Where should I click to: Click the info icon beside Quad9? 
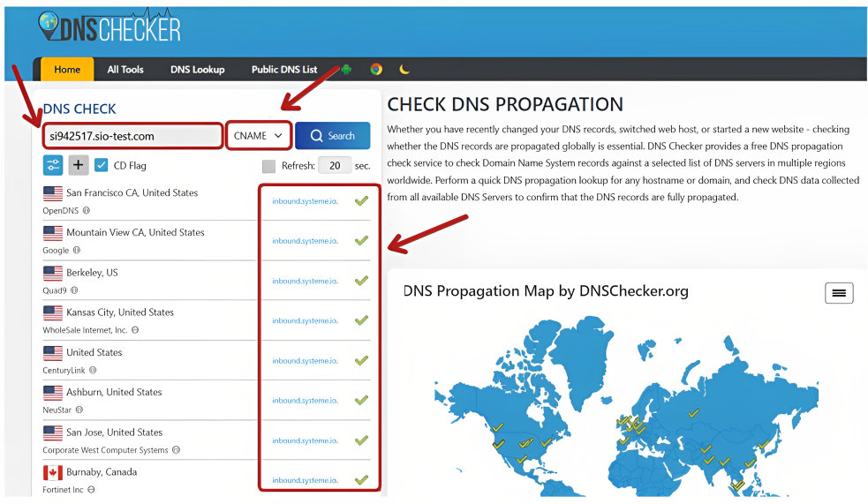74,290
